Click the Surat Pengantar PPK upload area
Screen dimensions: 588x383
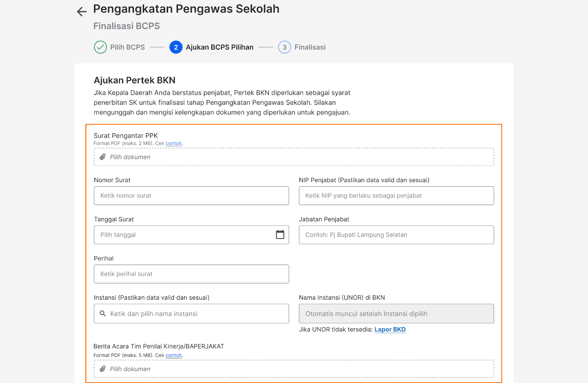[294, 157]
